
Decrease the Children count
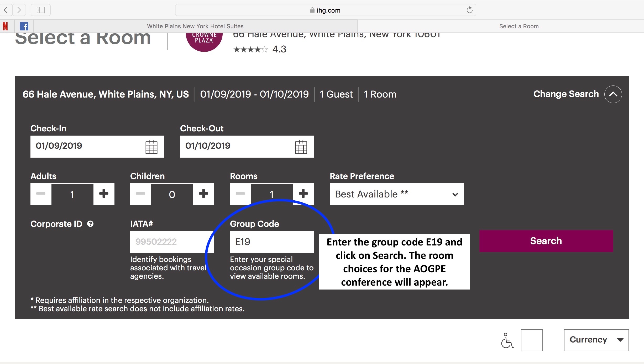tap(140, 194)
